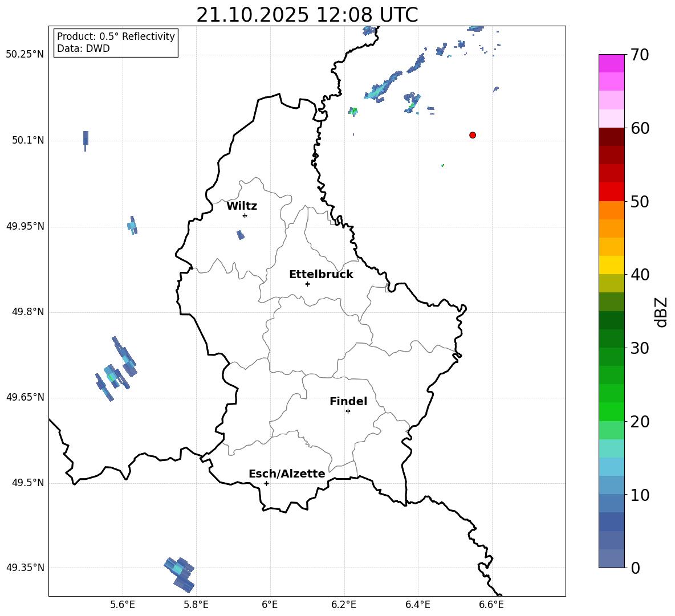The width and height of the screenshot is (675, 616).
Task: Click the 50.25°N latitude label
Action: [25, 55]
